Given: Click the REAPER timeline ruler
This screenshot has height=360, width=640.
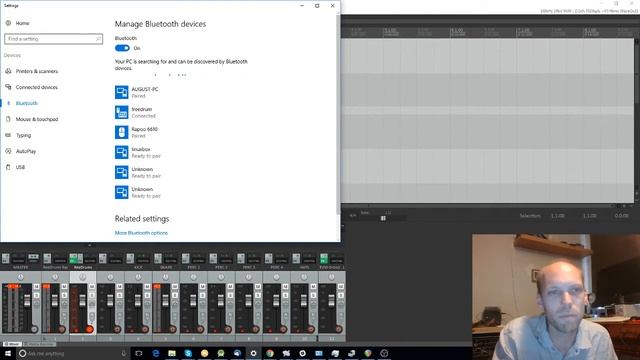Looking at the screenshot, I should click(x=488, y=32).
